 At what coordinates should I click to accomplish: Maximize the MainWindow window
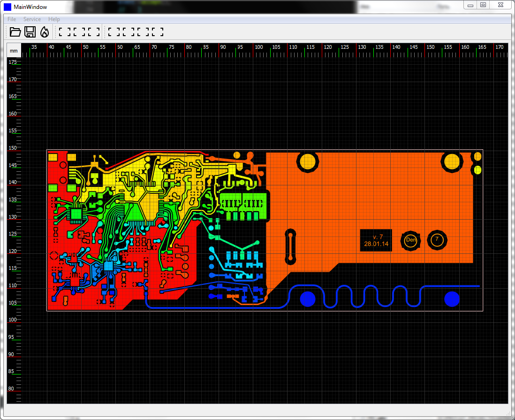click(483, 5)
